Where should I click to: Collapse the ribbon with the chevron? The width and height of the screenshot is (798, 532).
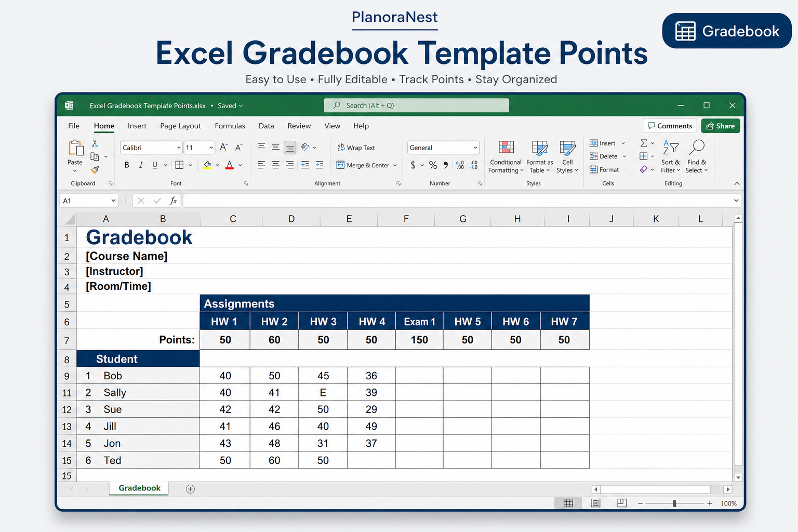point(737,183)
